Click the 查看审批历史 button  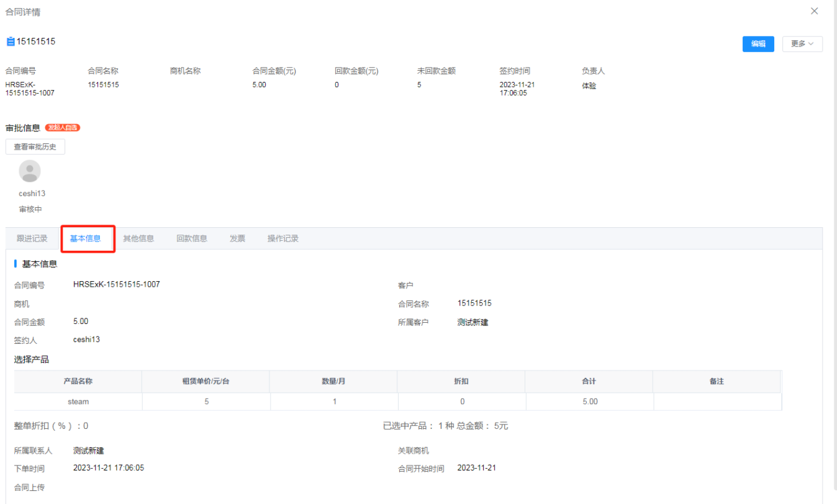coord(35,146)
